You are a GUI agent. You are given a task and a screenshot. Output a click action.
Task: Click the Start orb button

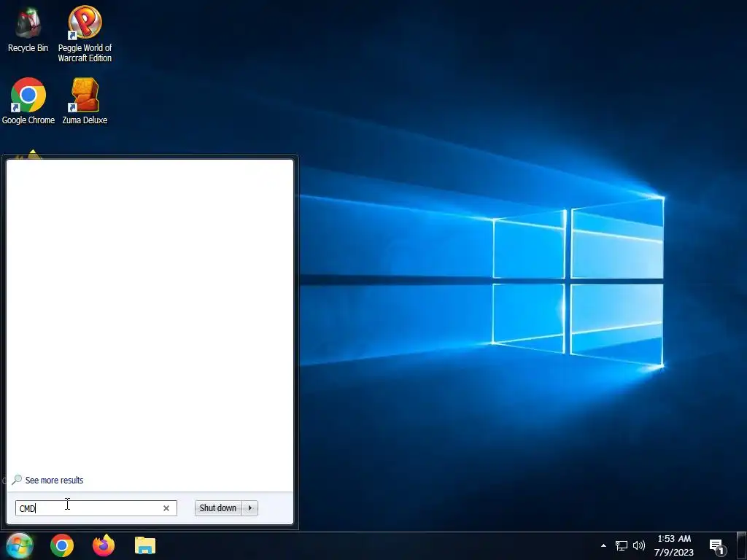20,545
